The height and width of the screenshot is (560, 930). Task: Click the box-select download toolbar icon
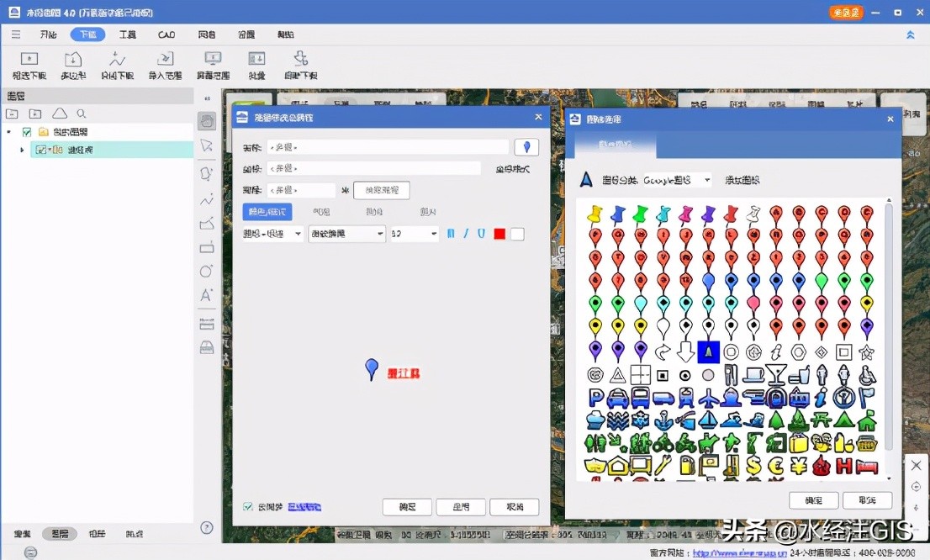[29, 66]
